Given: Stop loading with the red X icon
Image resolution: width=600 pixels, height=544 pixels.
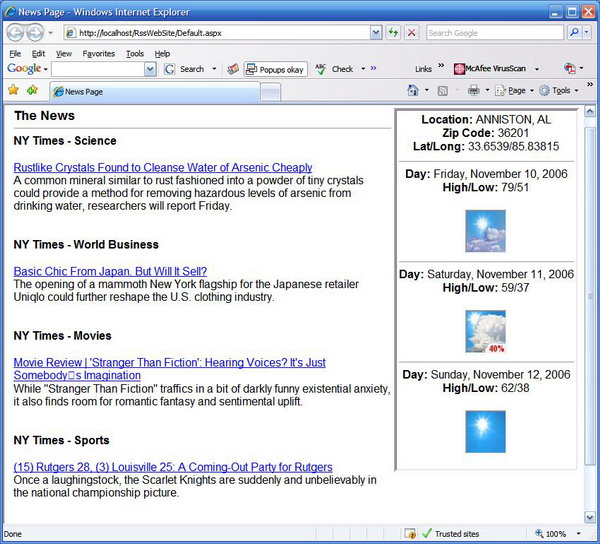Looking at the screenshot, I should (x=411, y=33).
